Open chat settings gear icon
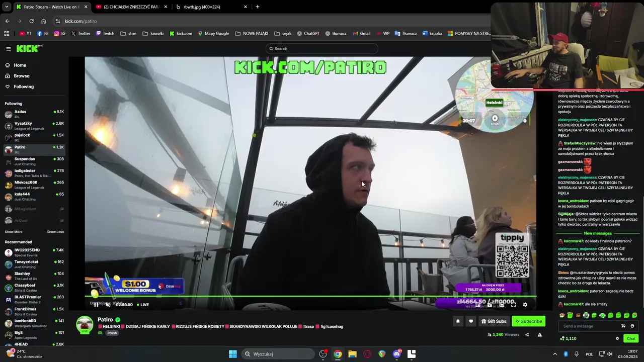 click(x=617, y=338)
